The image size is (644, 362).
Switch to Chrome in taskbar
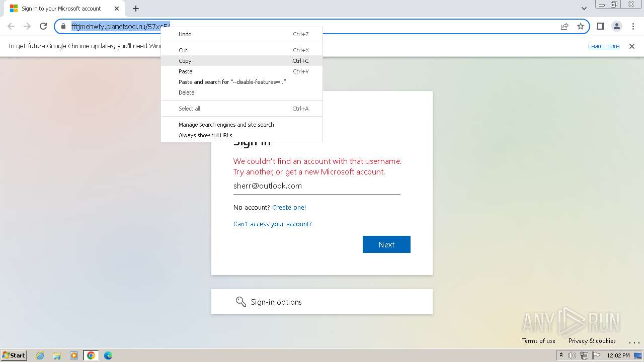[x=91, y=355]
